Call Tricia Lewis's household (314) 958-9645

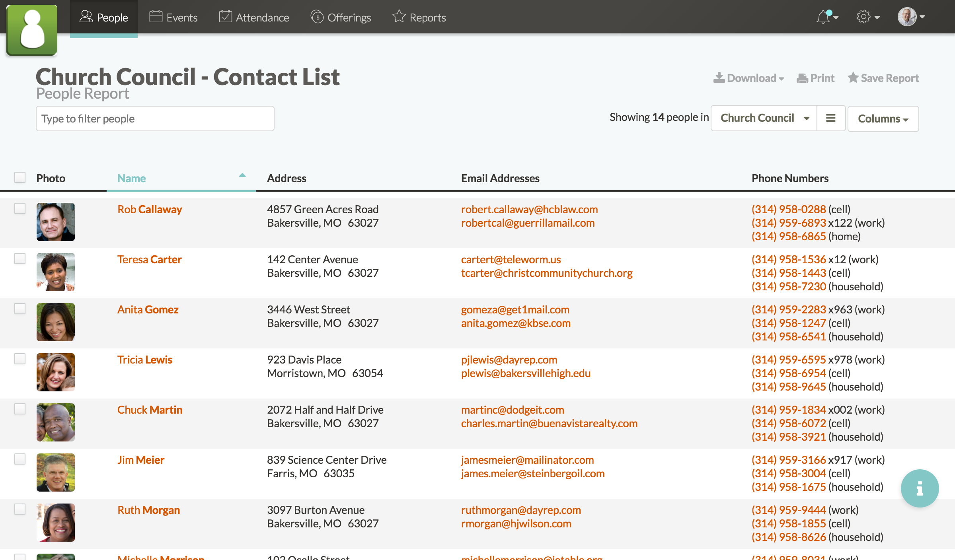789,387
